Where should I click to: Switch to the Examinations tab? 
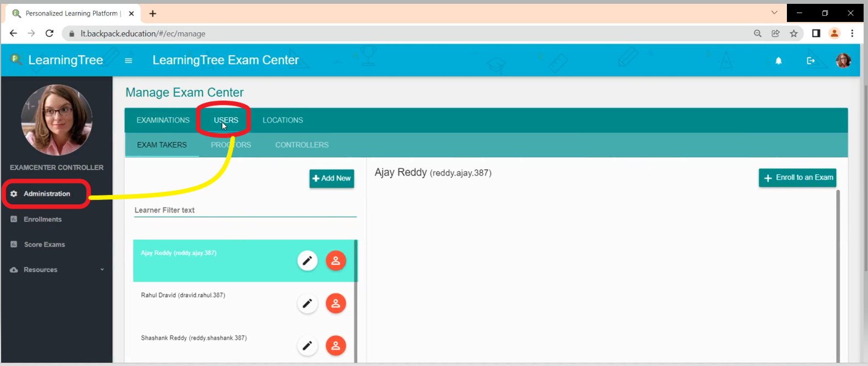(163, 120)
